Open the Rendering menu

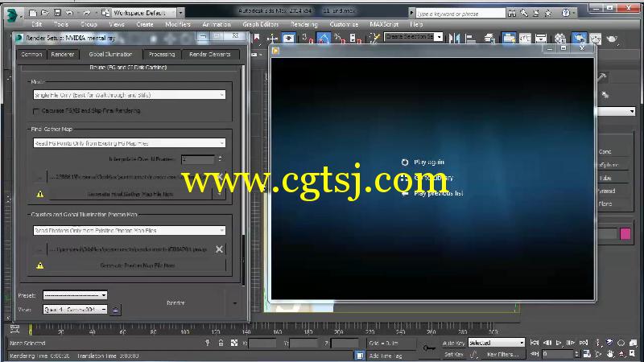[x=304, y=24]
